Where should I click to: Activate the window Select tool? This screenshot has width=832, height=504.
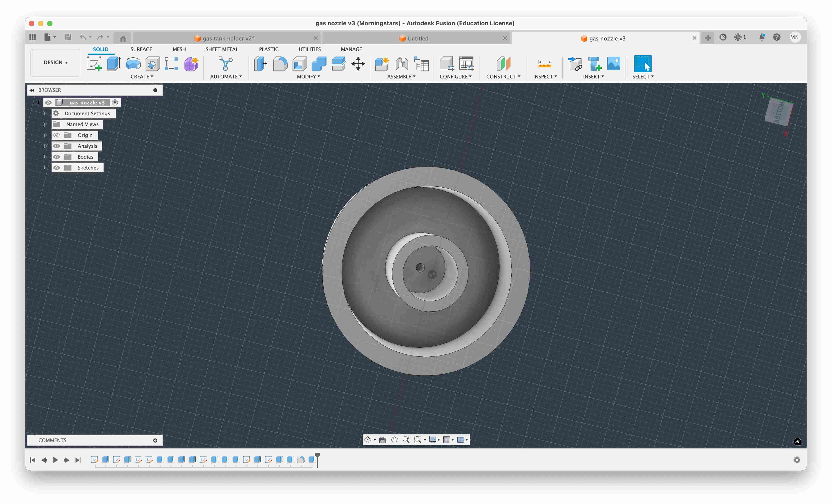click(x=643, y=64)
